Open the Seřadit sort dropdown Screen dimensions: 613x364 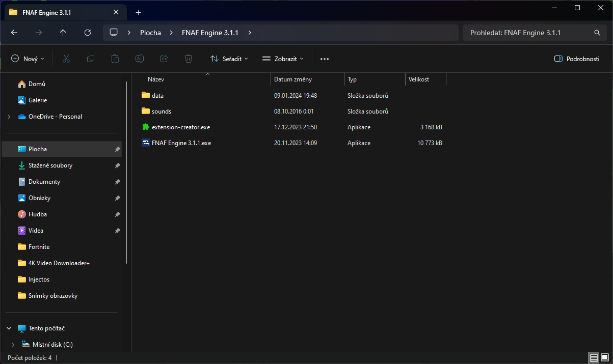[x=229, y=59]
